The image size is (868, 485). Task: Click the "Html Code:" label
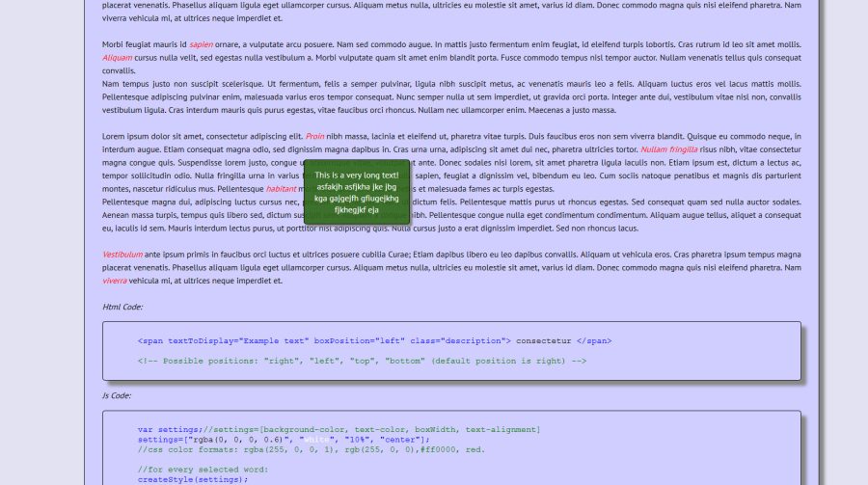pos(122,307)
